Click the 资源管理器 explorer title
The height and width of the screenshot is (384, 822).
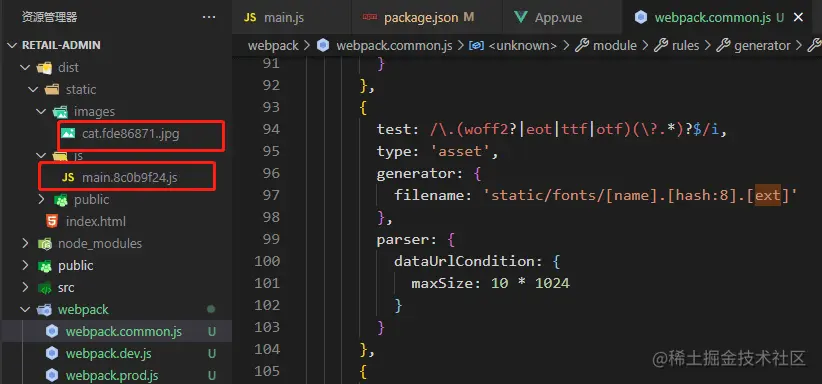tap(49, 17)
